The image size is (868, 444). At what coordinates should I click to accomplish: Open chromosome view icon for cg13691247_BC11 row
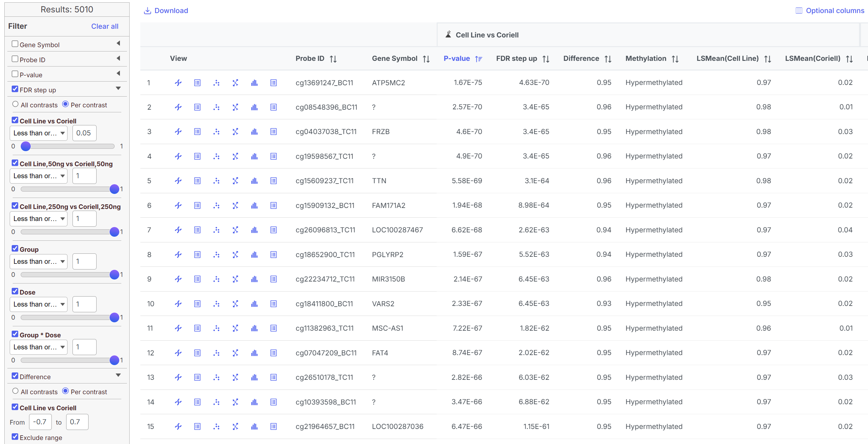[x=178, y=83]
